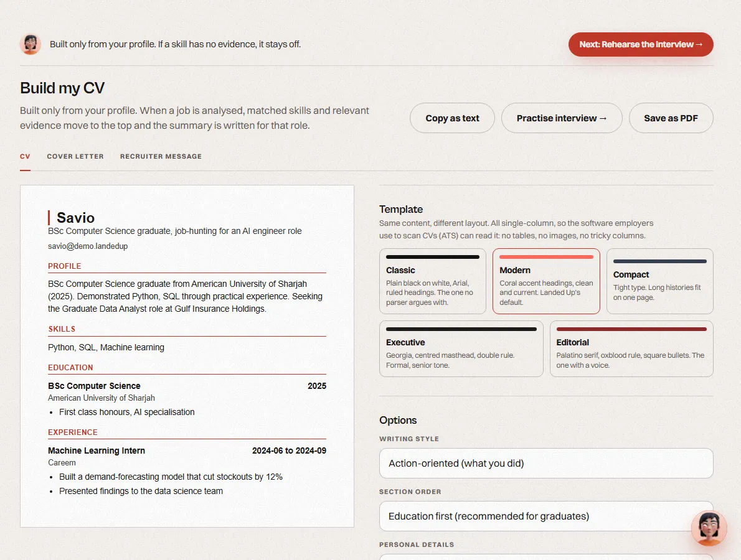Screen dimensions: 741x560
Task: Click the Options section heading
Action: coord(398,420)
